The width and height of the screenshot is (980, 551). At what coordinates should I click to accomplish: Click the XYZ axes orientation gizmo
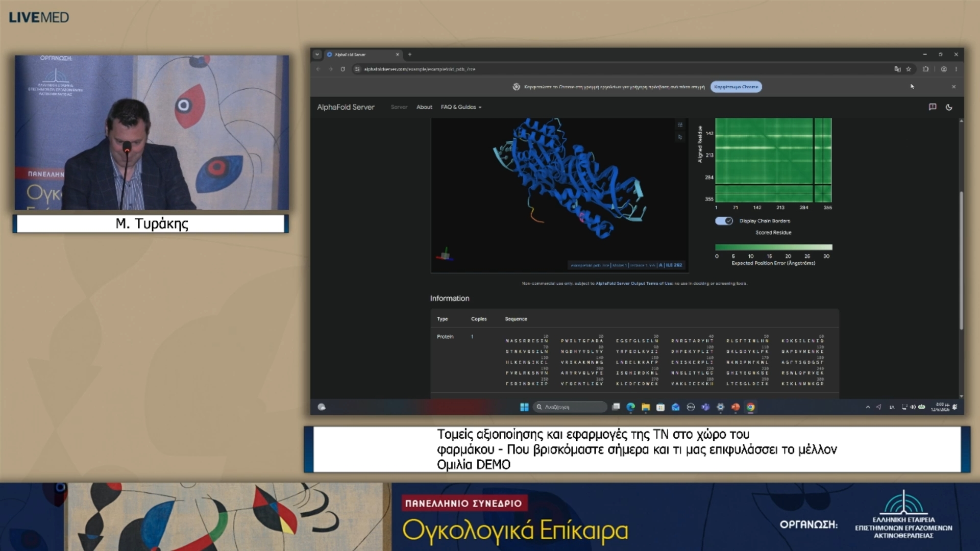click(446, 255)
